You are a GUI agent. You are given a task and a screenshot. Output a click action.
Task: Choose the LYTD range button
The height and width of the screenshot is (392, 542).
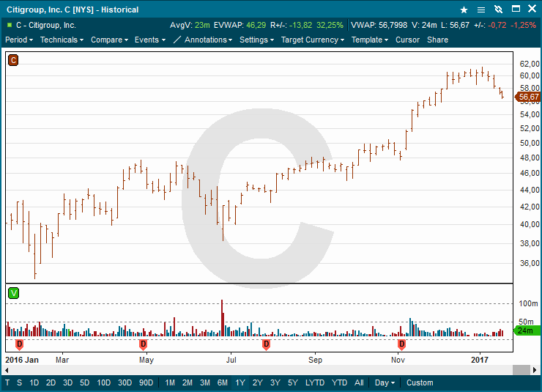click(x=315, y=382)
